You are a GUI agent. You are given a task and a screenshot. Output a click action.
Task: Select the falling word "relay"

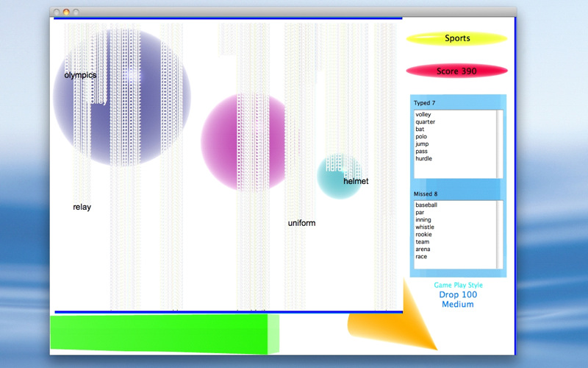tap(82, 208)
